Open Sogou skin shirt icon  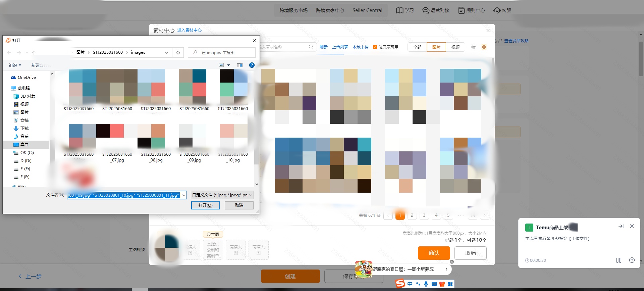point(442,284)
